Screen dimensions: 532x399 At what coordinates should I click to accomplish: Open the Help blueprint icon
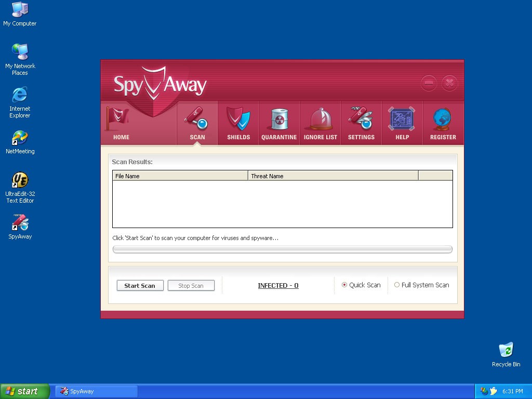pyautogui.click(x=402, y=119)
